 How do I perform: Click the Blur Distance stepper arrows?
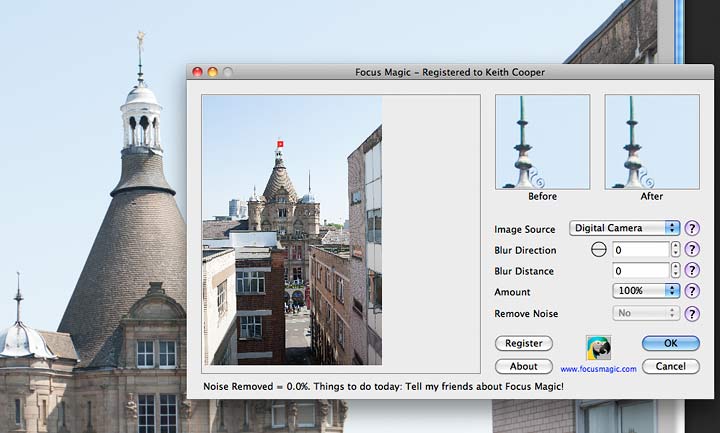coord(675,270)
